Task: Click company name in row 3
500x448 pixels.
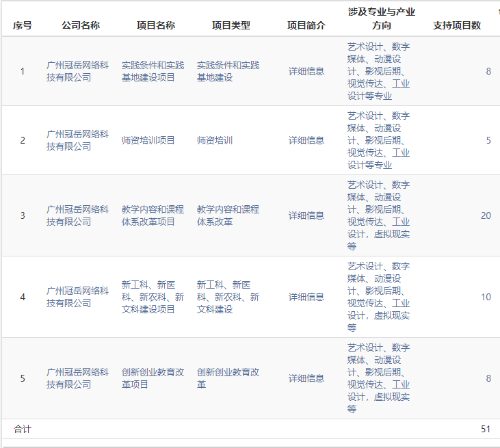Action: pyautogui.click(x=77, y=215)
